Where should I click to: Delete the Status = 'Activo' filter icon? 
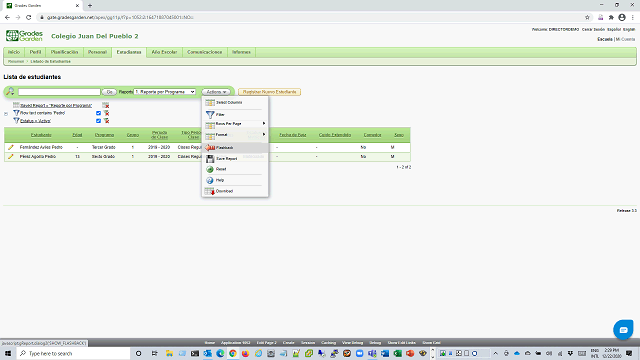106,121
